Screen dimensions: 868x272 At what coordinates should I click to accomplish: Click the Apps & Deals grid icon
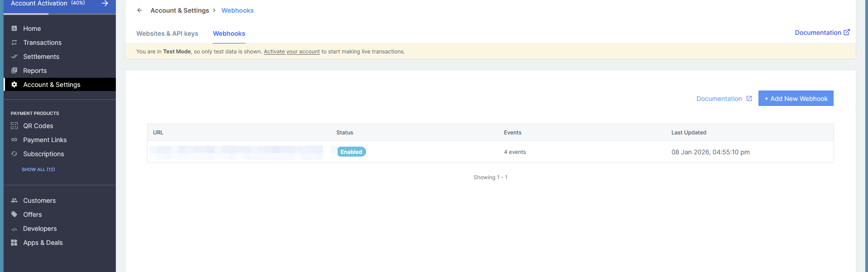(x=14, y=243)
